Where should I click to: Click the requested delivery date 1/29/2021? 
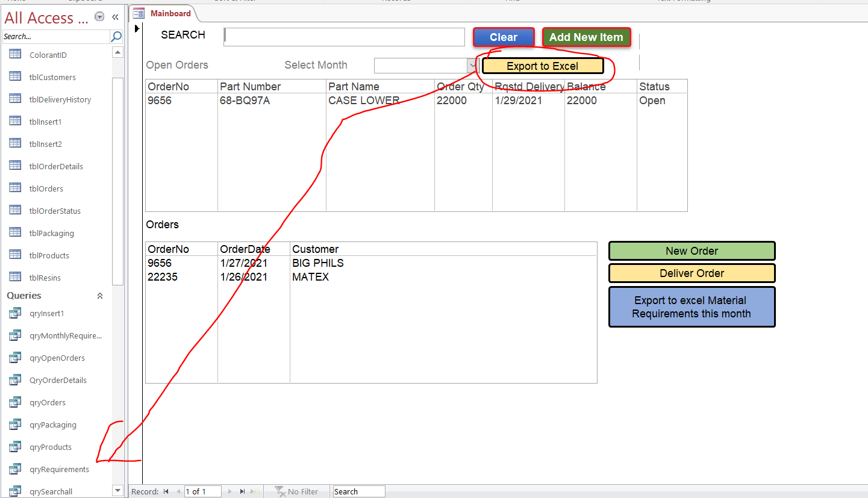[x=519, y=101]
